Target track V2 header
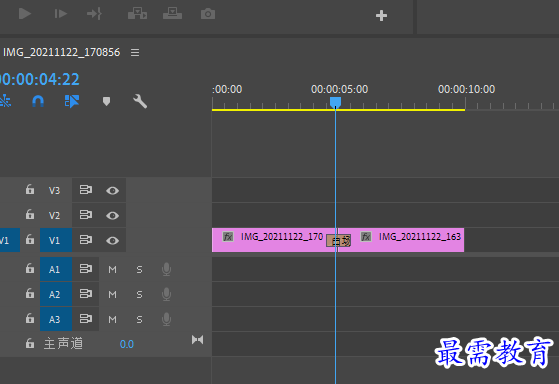The height and width of the screenshot is (384, 559). coord(56,215)
